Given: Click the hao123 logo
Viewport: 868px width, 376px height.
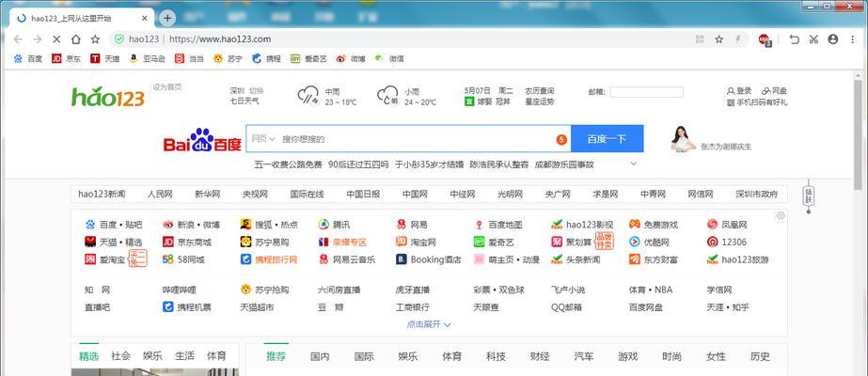Looking at the screenshot, I should [108, 98].
